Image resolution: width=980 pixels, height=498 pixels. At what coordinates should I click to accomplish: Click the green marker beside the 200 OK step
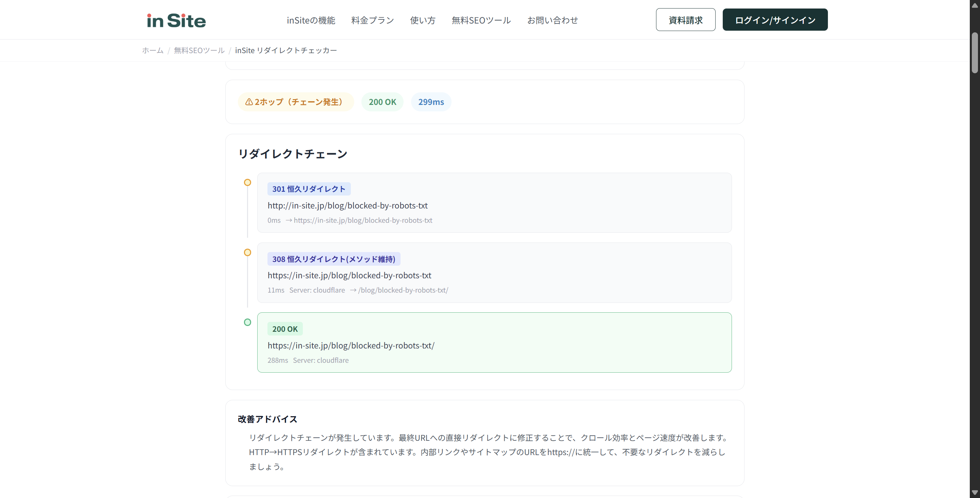click(x=247, y=322)
